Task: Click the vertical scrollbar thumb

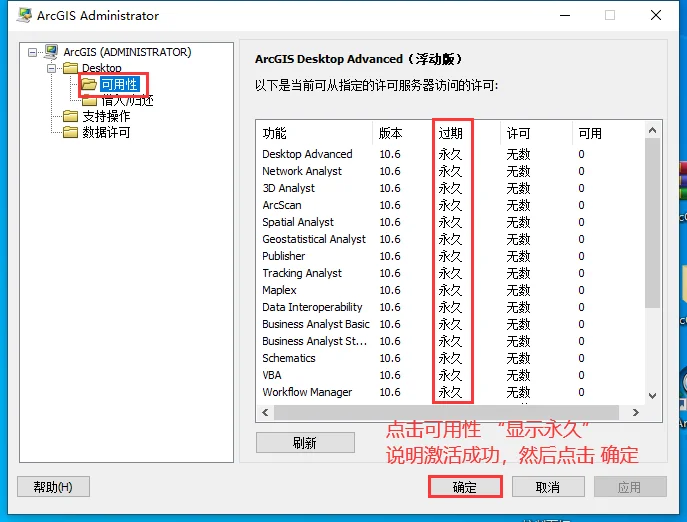Action: [x=652, y=223]
